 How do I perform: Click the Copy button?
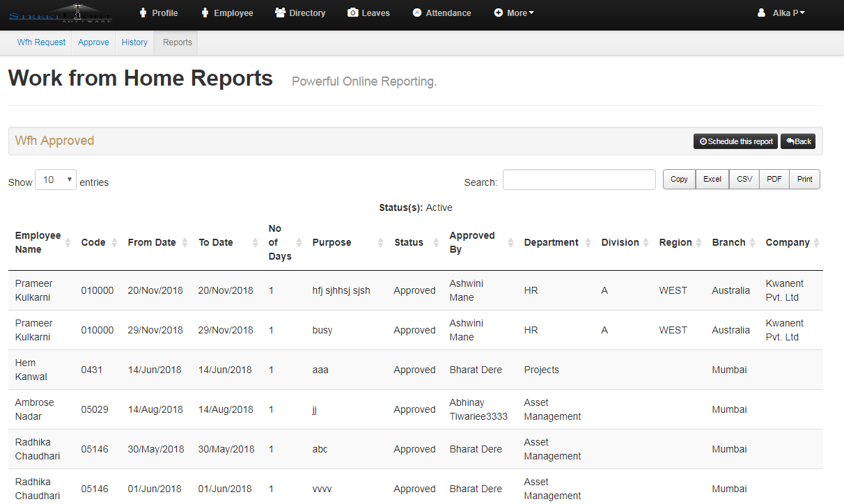(678, 179)
